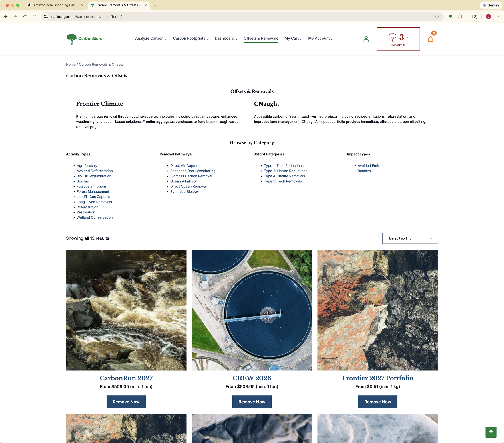
Task: Open the Frontier 2027 Portfolio product image
Action: coord(378,310)
